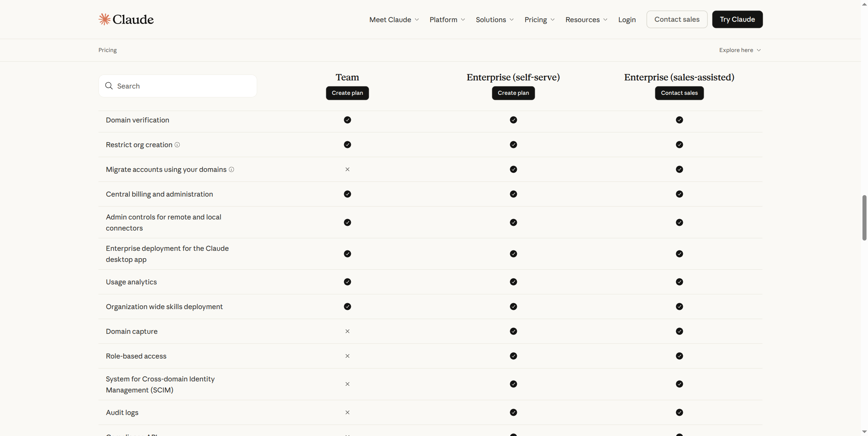Screen dimensions: 868x436
Task: Click the Audit logs label
Action: 122,412
